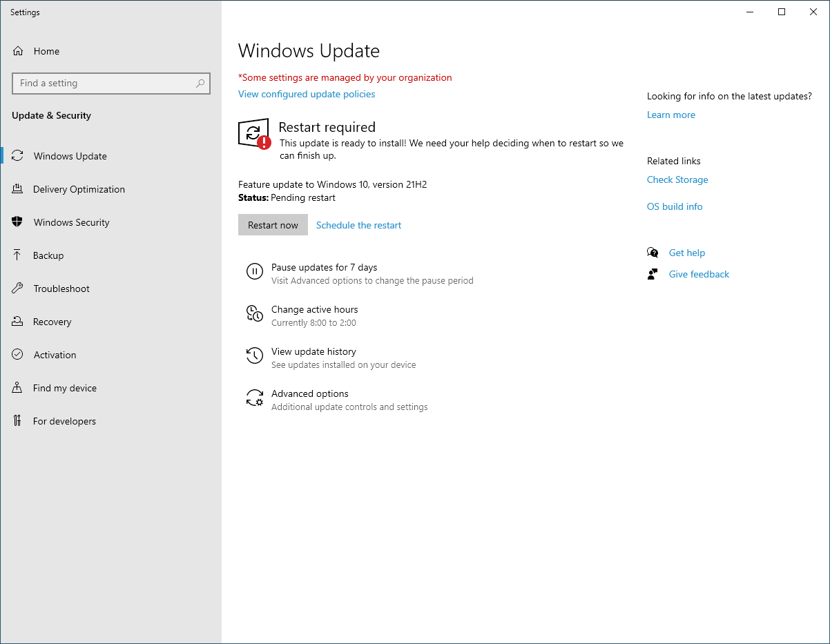The width and height of the screenshot is (830, 644).
Task: Select Find my device
Action: [x=110, y=388]
